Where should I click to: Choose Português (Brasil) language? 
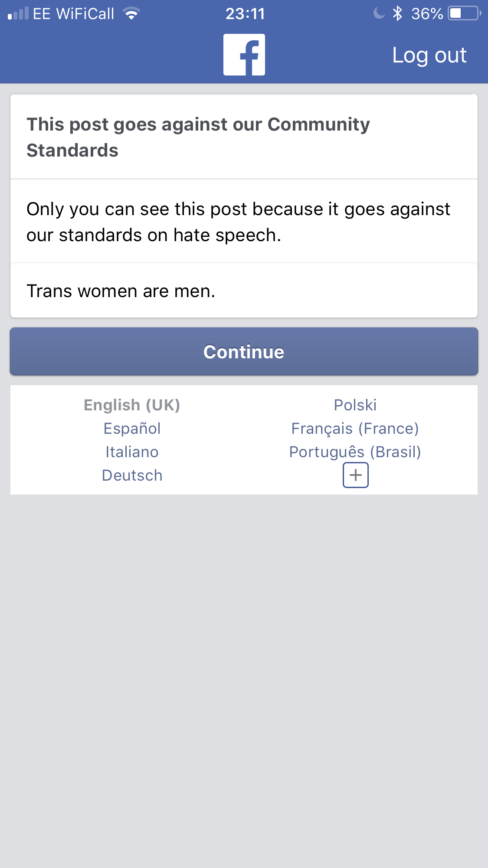[355, 452]
